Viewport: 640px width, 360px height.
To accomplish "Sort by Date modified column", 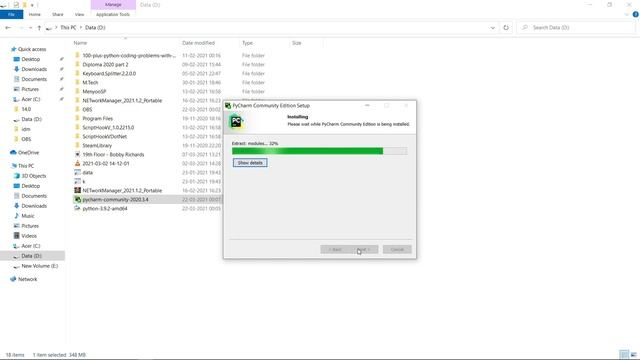I will [198, 43].
